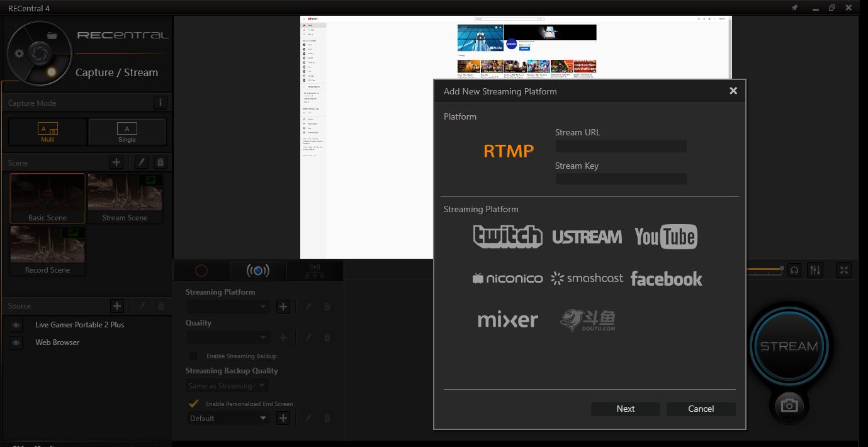Toggle fullscreen preview icon
The height and width of the screenshot is (447, 868).
(845, 270)
